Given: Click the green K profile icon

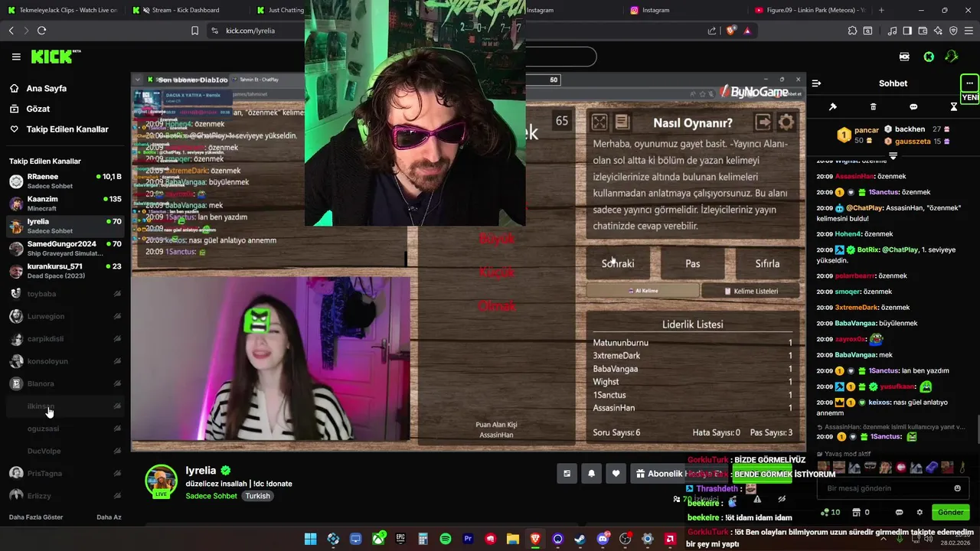Looking at the screenshot, I should point(929,57).
